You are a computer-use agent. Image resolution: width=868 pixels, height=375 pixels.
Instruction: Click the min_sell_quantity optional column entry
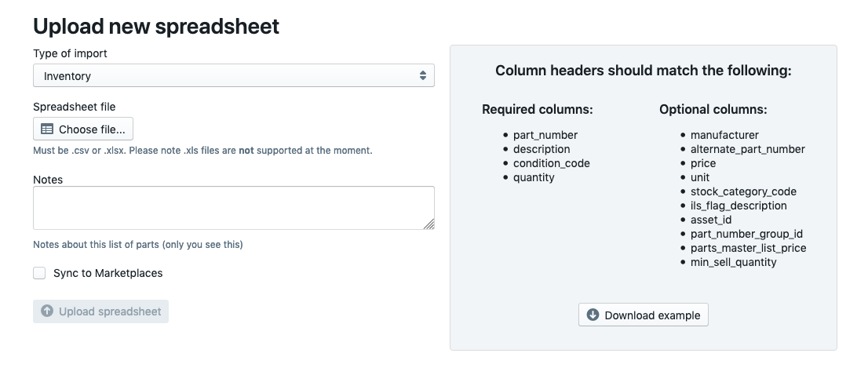[x=733, y=262]
